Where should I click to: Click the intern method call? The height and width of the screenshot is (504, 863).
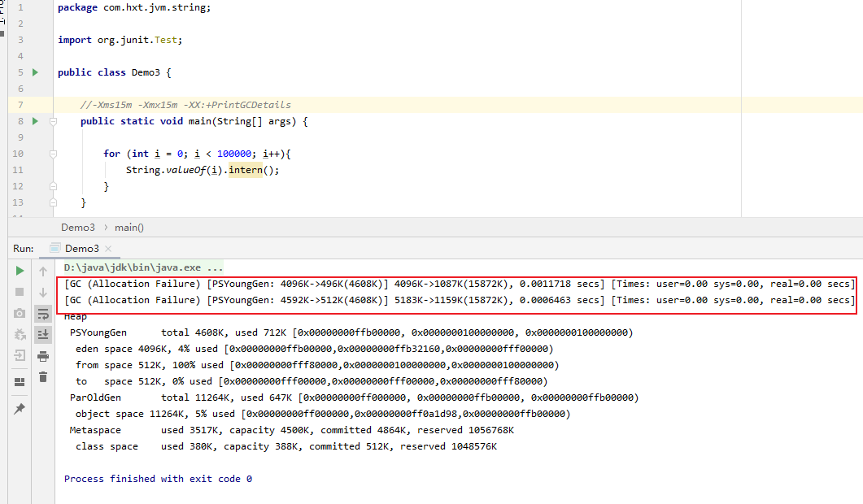(246, 170)
